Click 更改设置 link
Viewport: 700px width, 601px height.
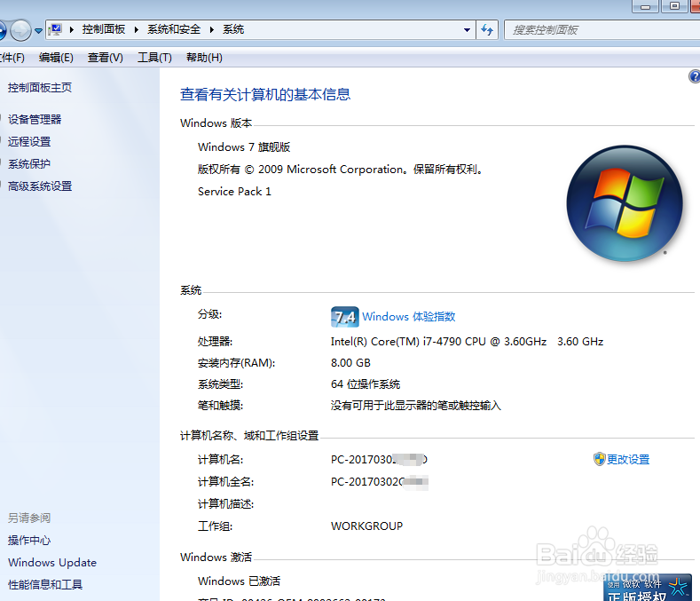628,459
